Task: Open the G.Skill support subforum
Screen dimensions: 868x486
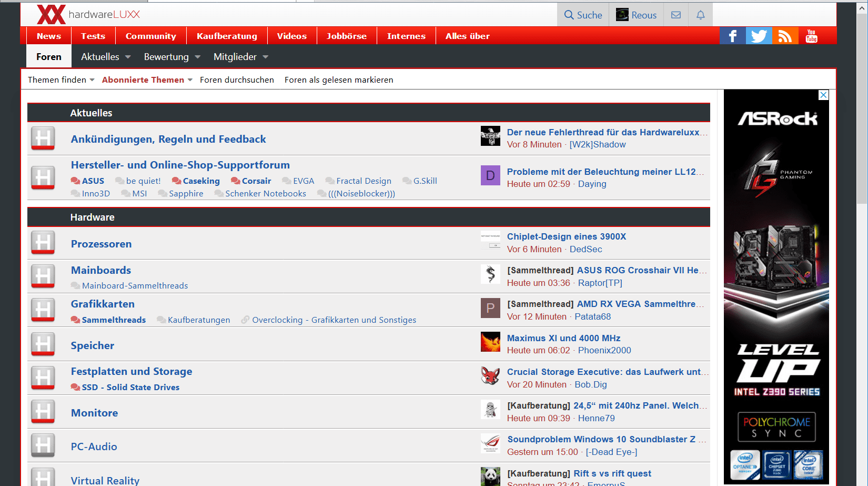Action: 425,181
